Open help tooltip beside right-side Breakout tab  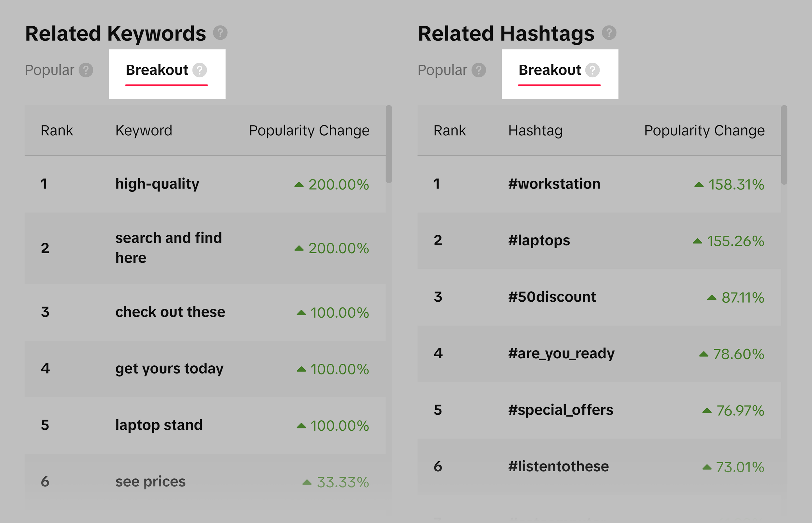[x=593, y=70]
